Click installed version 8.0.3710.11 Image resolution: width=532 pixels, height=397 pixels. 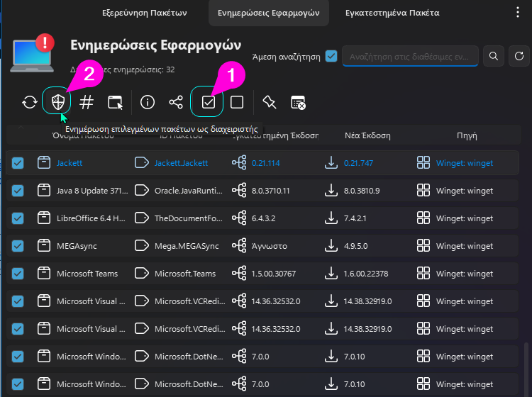click(270, 191)
